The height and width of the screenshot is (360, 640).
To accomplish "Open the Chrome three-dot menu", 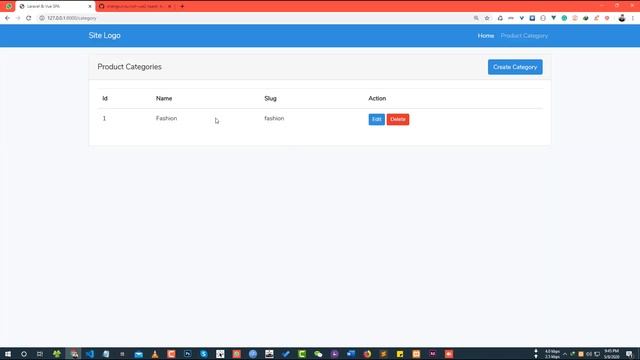I will [633, 18].
